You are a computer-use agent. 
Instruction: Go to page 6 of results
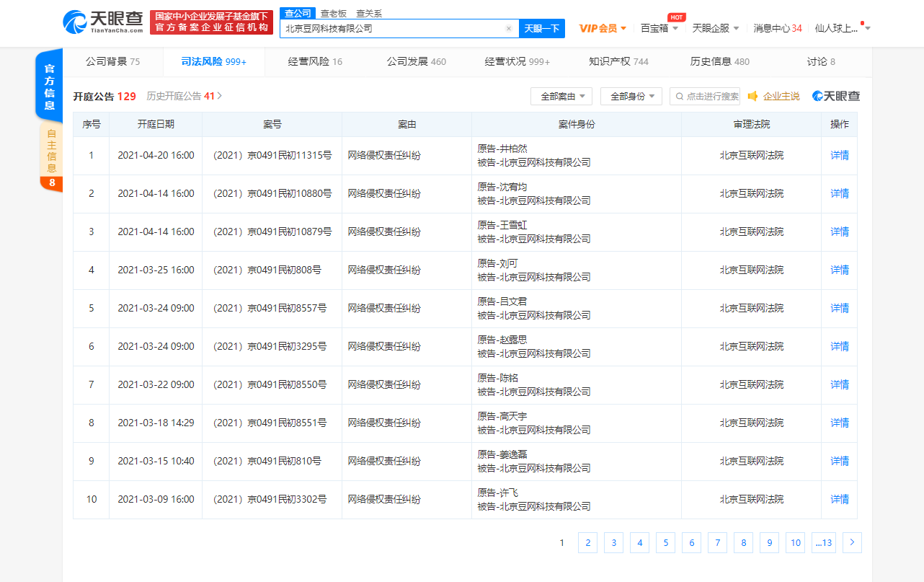click(x=691, y=542)
